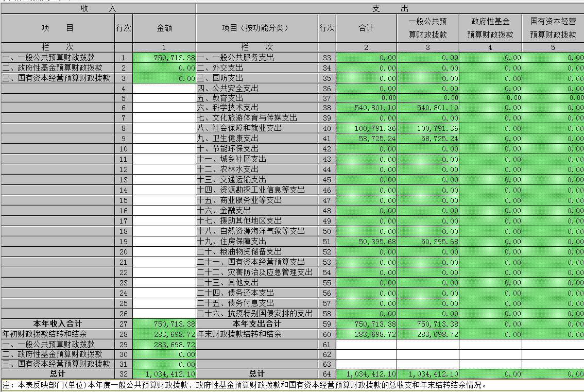Click 年末财政拨款结转和结余 合计 cell 283,698.72
The width and height of the screenshot is (584, 392).
366,334
